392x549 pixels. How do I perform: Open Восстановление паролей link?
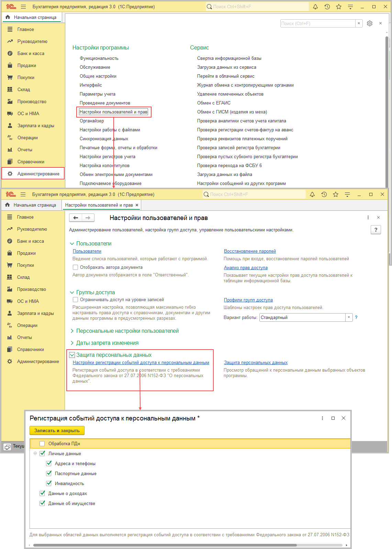[x=250, y=251]
